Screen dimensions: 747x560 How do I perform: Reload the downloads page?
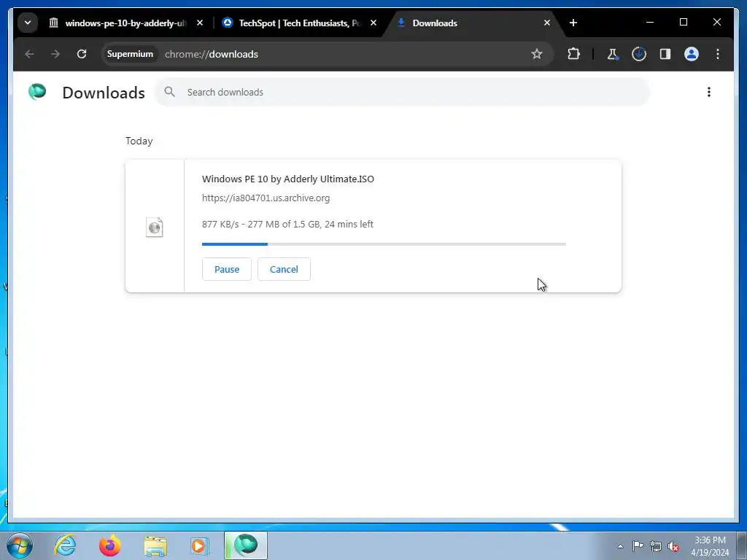point(82,54)
